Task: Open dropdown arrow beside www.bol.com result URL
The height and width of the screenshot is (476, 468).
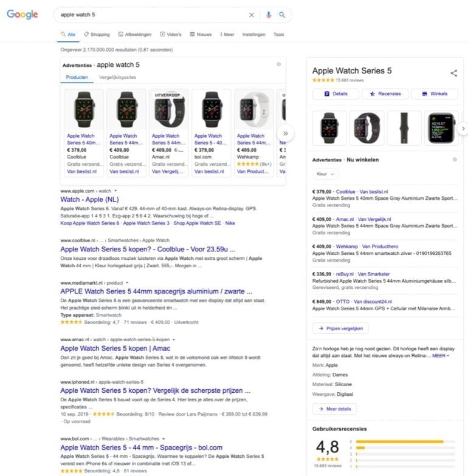Action: tap(163, 438)
